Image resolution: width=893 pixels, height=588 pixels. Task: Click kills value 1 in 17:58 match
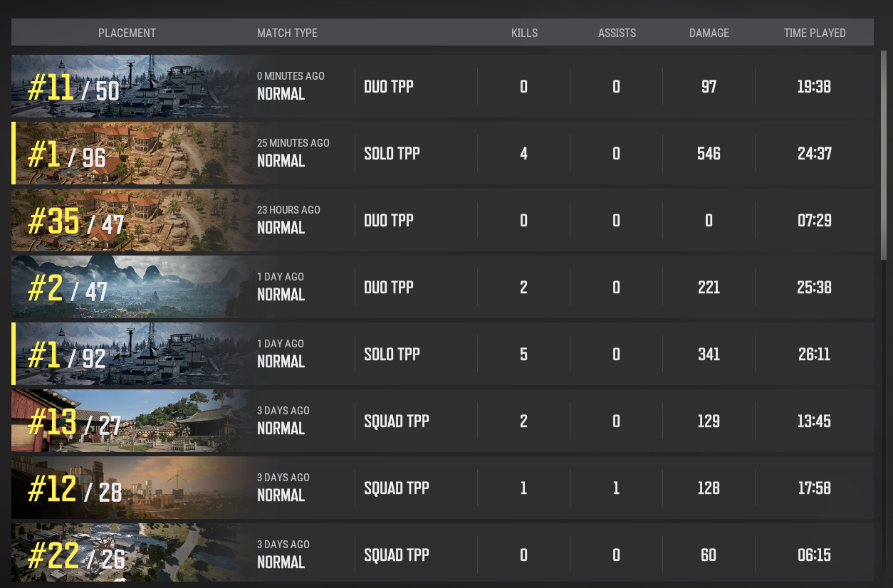tap(524, 488)
